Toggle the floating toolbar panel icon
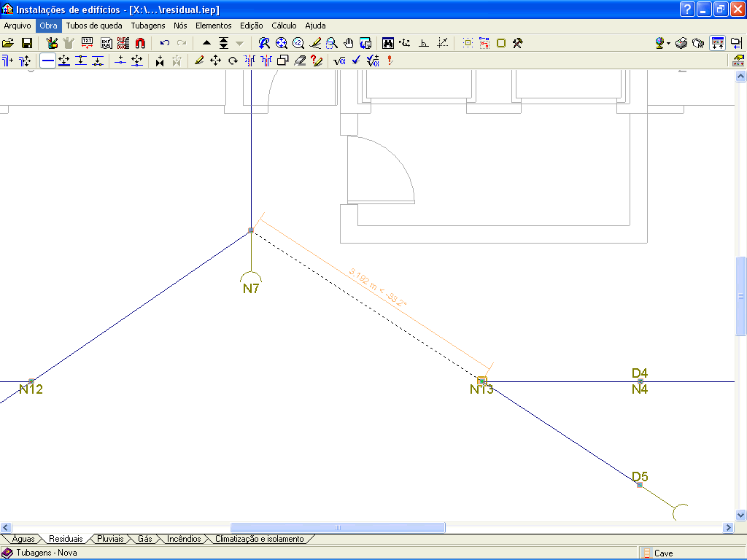This screenshot has width=747, height=560. pos(718,43)
